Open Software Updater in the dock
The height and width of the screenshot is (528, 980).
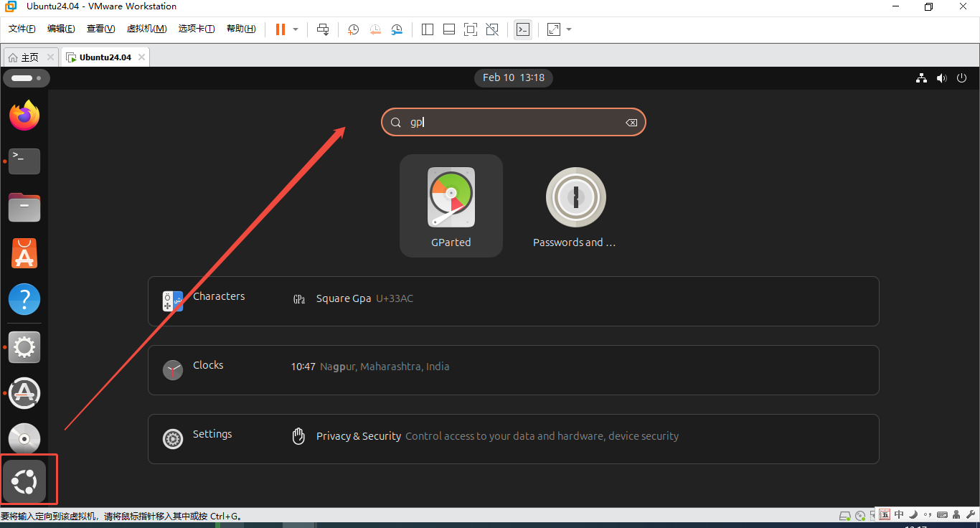tap(24, 392)
